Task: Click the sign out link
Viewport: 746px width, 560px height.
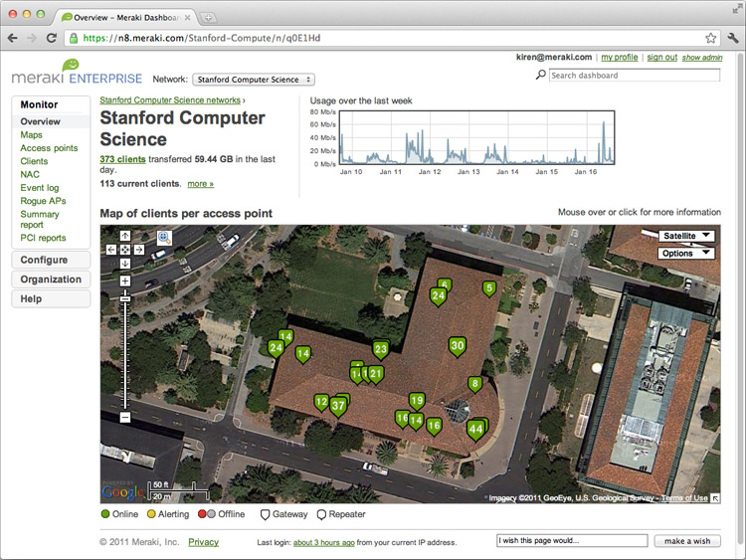Action: pos(661,57)
